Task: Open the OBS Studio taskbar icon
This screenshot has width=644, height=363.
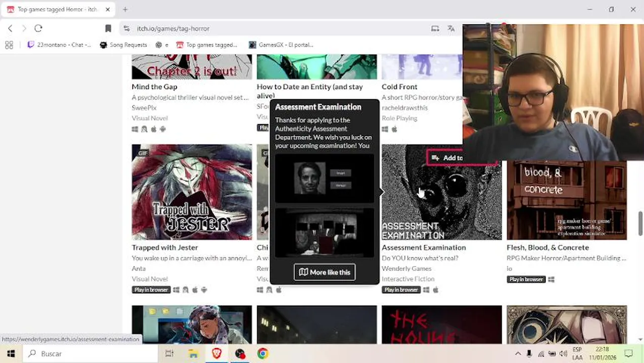Action: click(240, 353)
